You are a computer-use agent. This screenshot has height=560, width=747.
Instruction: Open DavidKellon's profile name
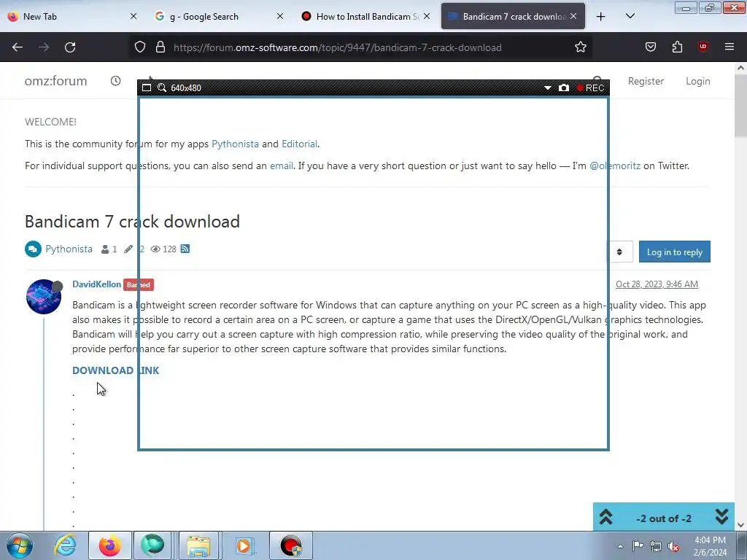97,284
